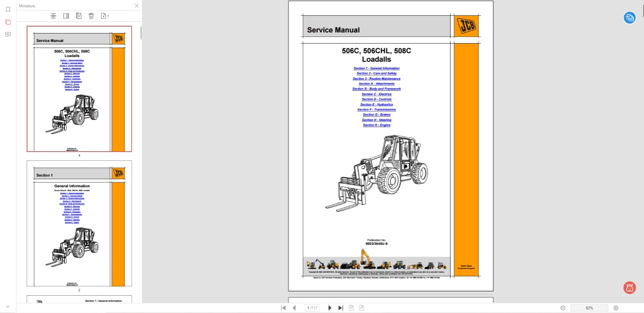The width and height of the screenshot is (644, 313).
Task: Open Section H - Steering link
Action: (x=377, y=120)
